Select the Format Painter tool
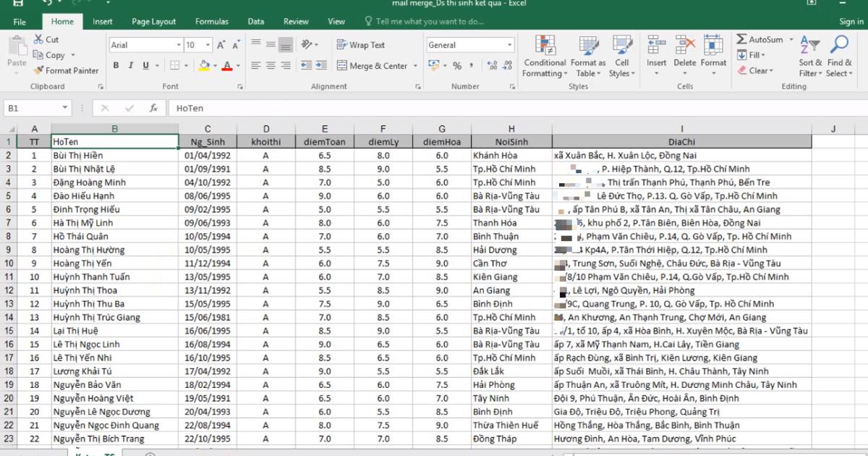This screenshot has width=868, height=456. 67,70
